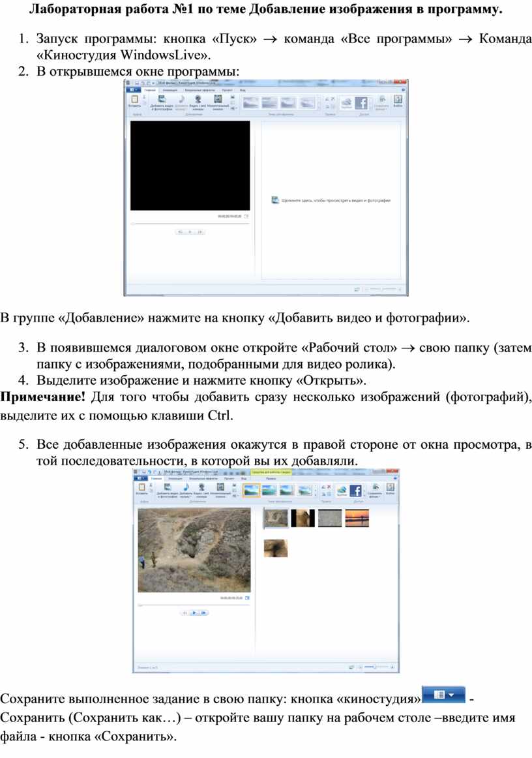
Task: Click the seek bar under the black preview
Action: click(190, 224)
